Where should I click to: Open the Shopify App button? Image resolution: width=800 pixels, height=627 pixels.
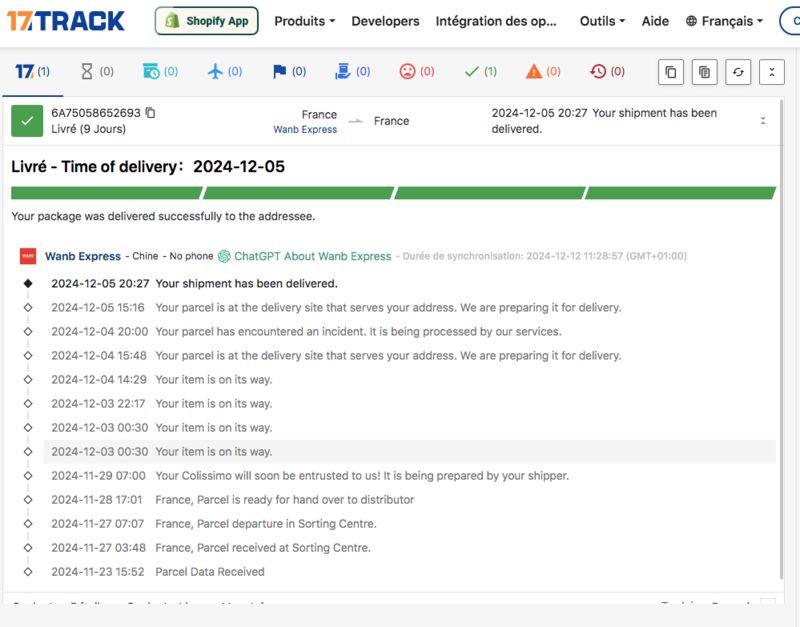(207, 21)
